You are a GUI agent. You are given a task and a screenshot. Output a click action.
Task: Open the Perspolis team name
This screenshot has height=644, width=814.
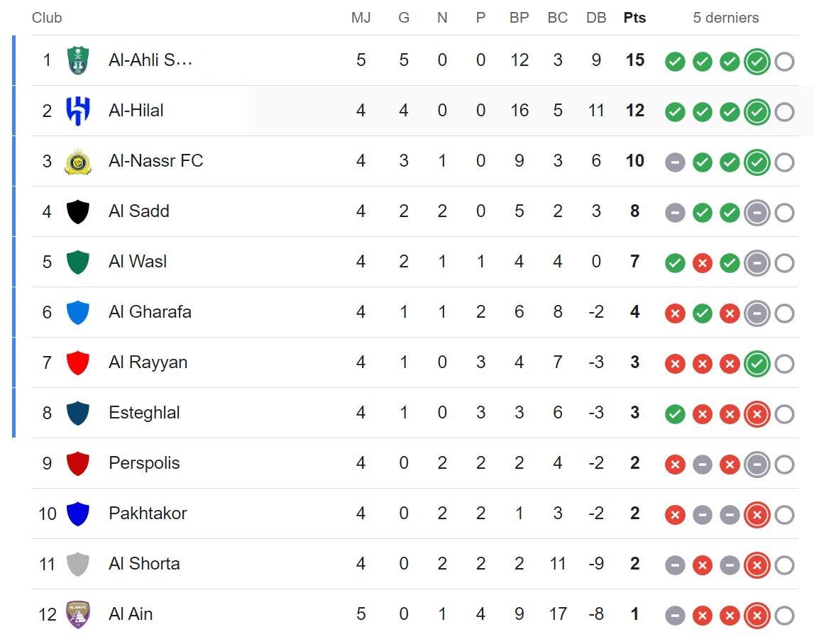144,463
